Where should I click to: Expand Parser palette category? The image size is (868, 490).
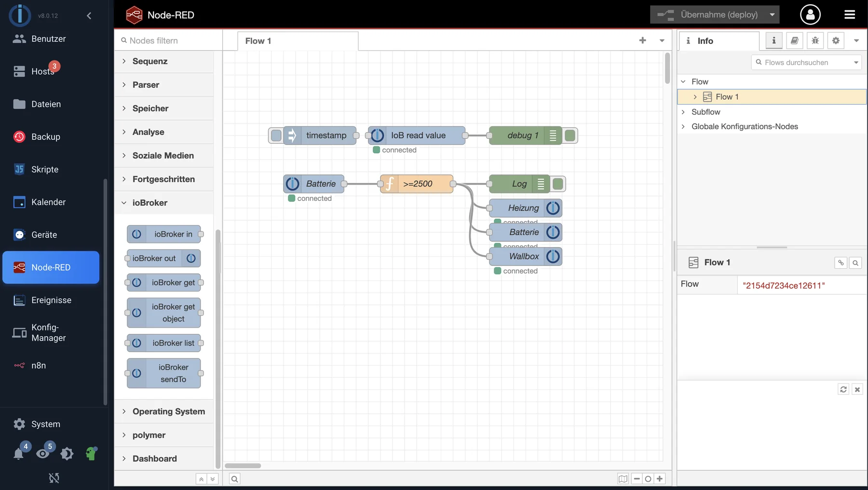(x=164, y=85)
